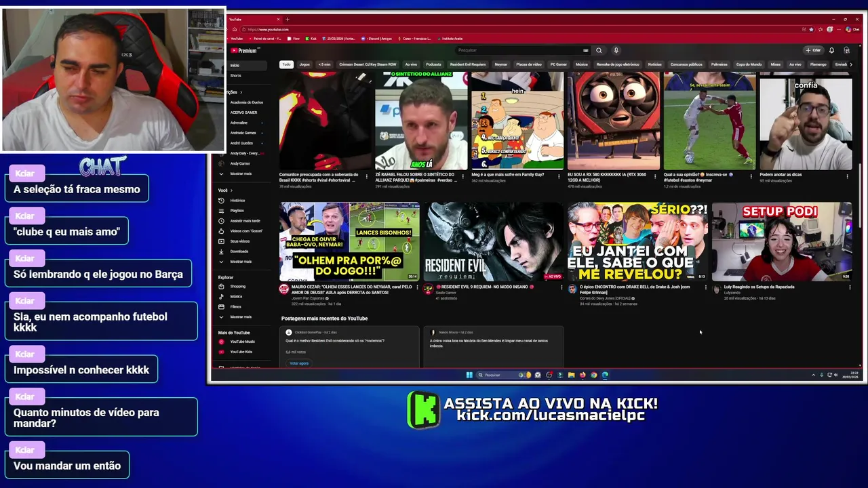
Task: Open the on-screen keyboard in search box
Action: click(585, 50)
